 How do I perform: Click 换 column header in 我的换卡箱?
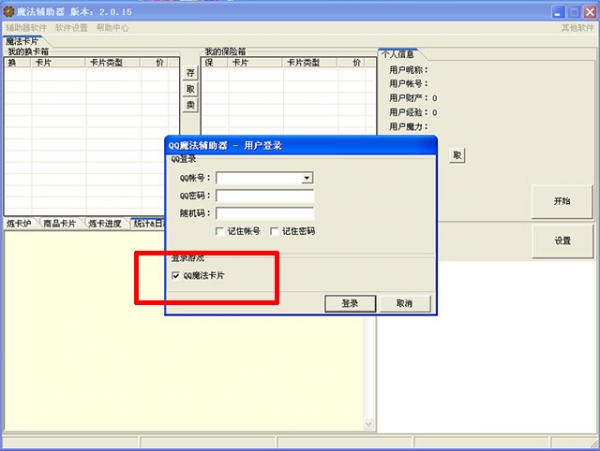coord(18,63)
